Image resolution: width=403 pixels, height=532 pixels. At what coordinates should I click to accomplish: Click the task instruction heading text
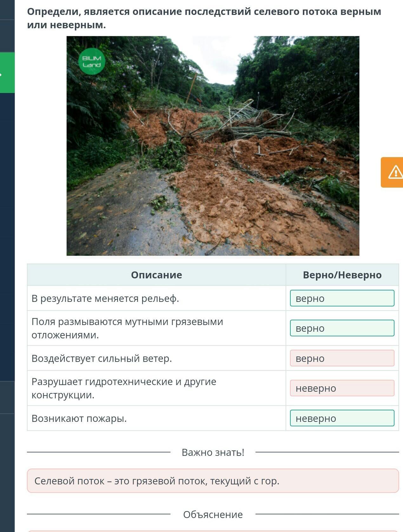[x=204, y=18]
